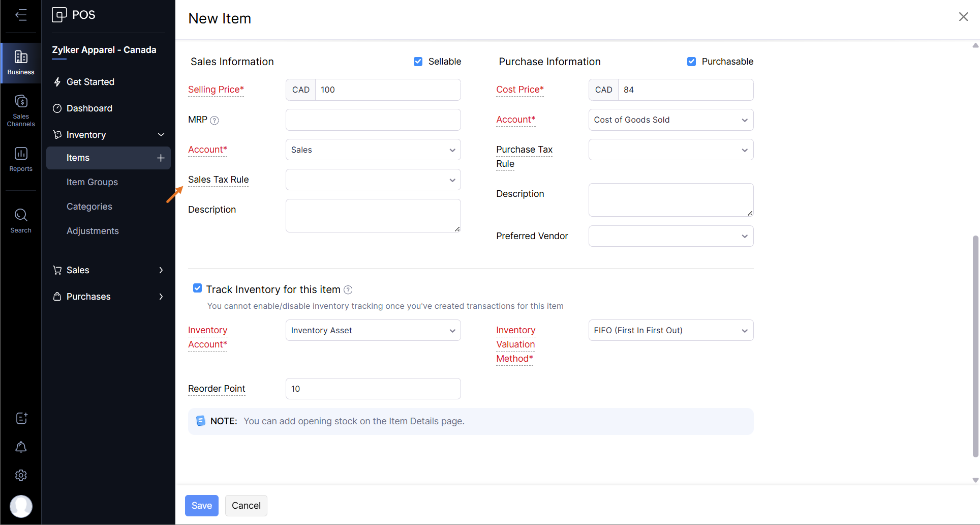Click the plus icon beside Items
980x525 pixels.
point(161,158)
